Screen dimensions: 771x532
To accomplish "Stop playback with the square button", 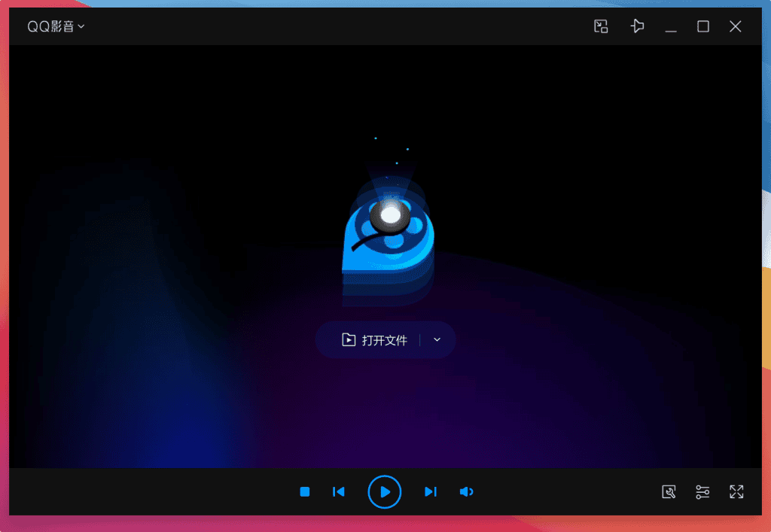I will click(x=305, y=491).
